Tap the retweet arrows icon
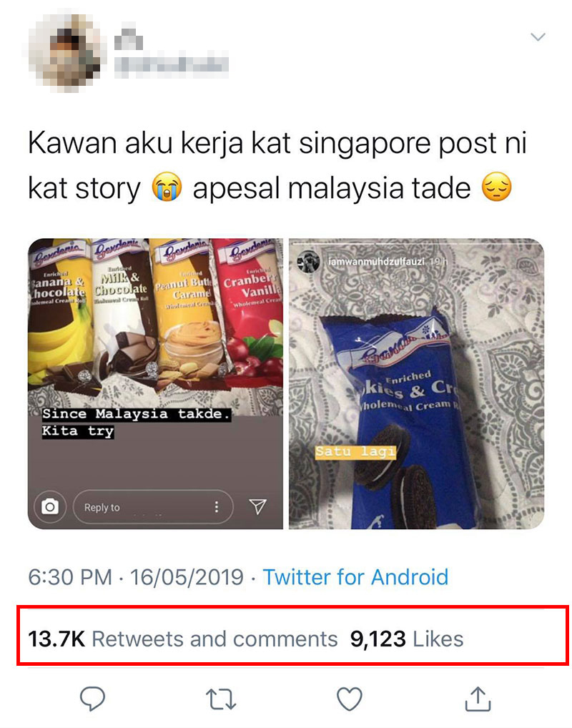This screenshot has width=572, height=728. click(220, 699)
